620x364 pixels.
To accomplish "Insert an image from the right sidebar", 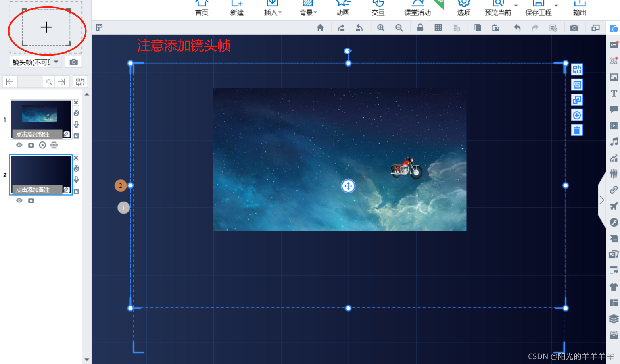I will (x=614, y=77).
